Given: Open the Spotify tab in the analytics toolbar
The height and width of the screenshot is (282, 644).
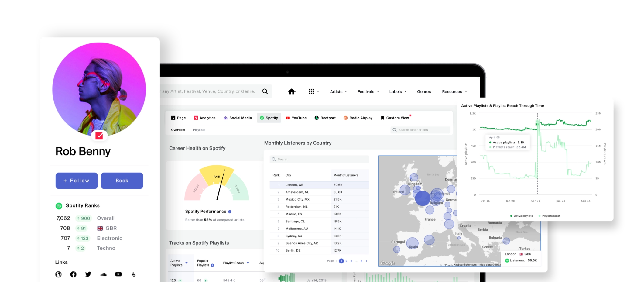Looking at the screenshot, I should pos(269,118).
